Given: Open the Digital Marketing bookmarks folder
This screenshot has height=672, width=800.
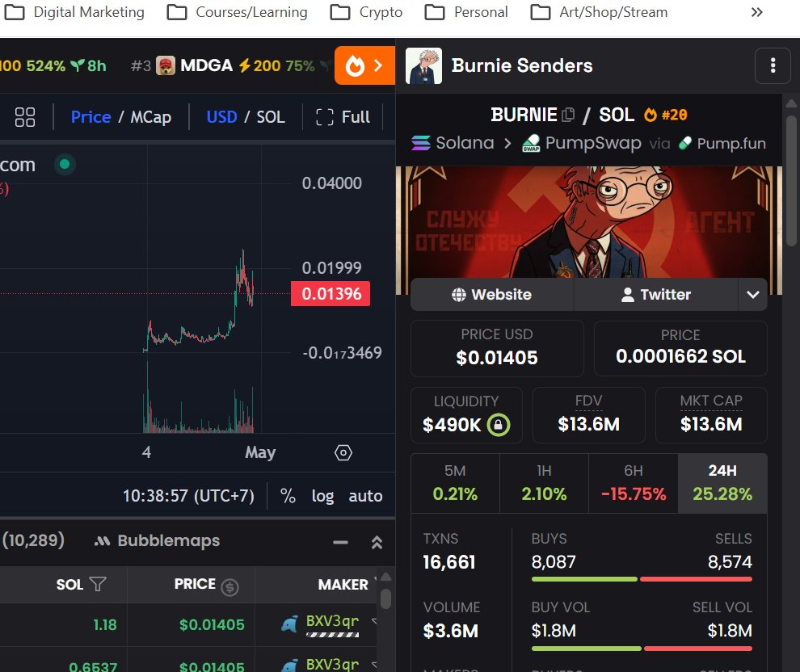Looking at the screenshot, I should pos(74,12).
